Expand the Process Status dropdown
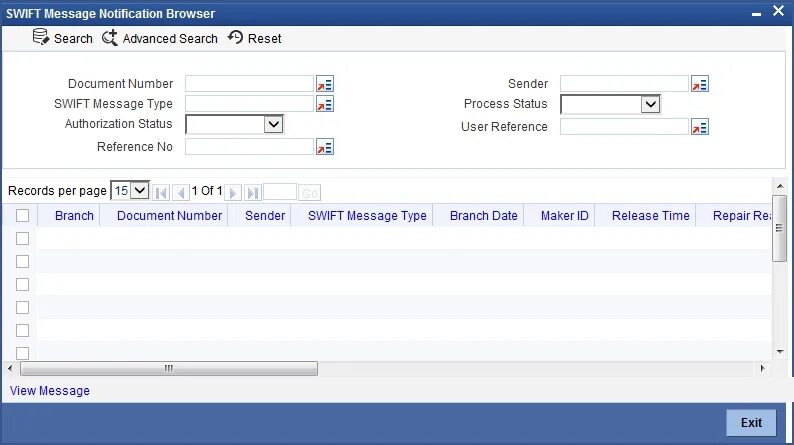Viewport: 794px width, 445px height. point(650,105)
